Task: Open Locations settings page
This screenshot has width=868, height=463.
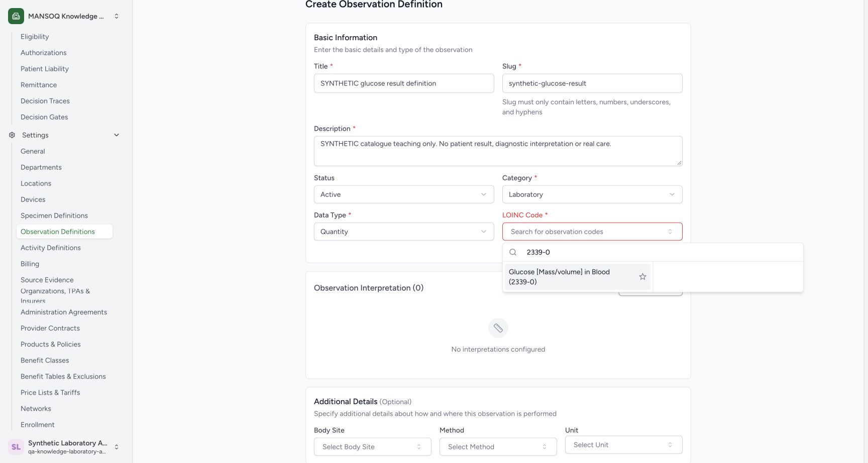Action: pyautogui.click(x=36, y=183)
